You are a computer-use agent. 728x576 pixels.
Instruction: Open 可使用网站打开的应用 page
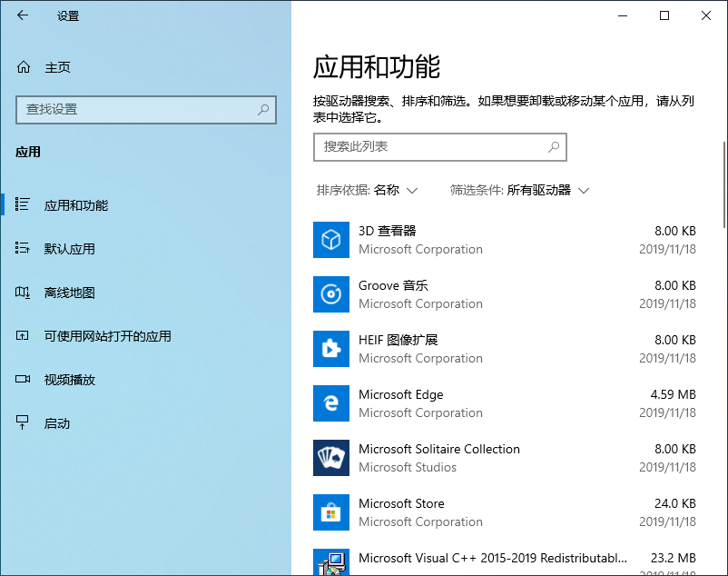(x=107, y=336)
